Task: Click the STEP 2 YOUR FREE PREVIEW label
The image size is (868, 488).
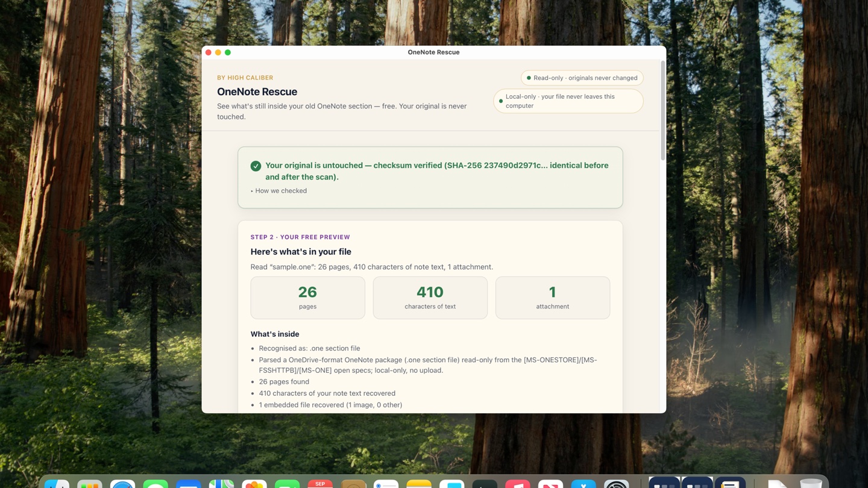Action: click(300, 237)
